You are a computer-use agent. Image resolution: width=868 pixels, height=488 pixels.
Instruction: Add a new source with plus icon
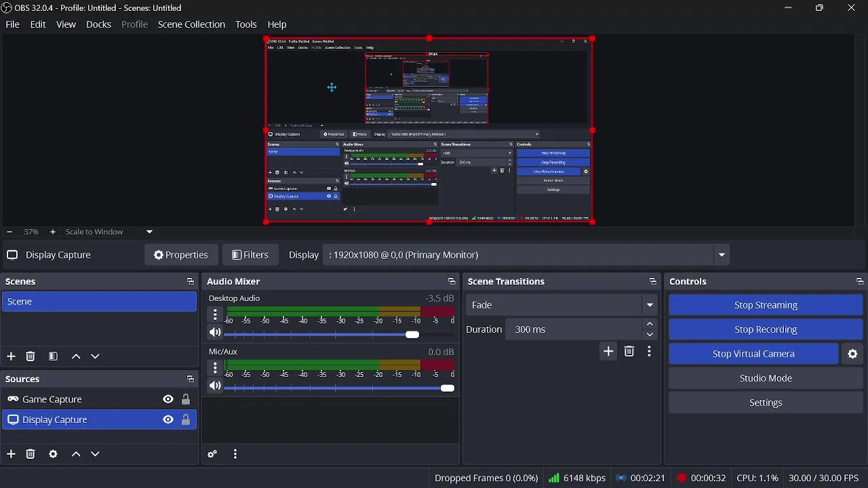(11, 454)
